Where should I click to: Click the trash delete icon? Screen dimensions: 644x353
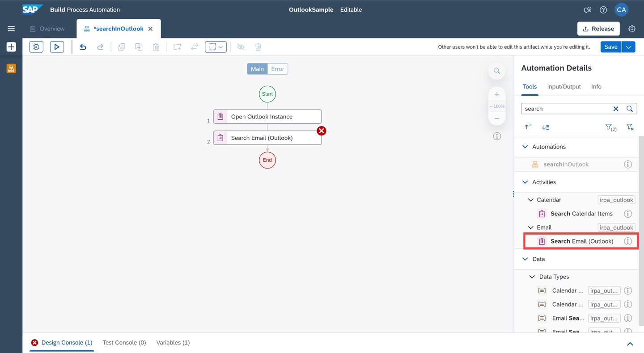coord(258,47)
